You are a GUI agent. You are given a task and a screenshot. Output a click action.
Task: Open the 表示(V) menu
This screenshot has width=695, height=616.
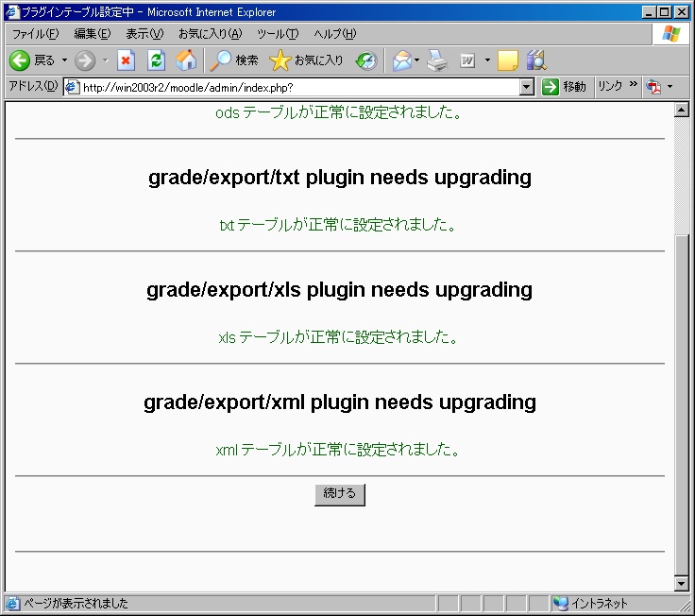point(144,34)
